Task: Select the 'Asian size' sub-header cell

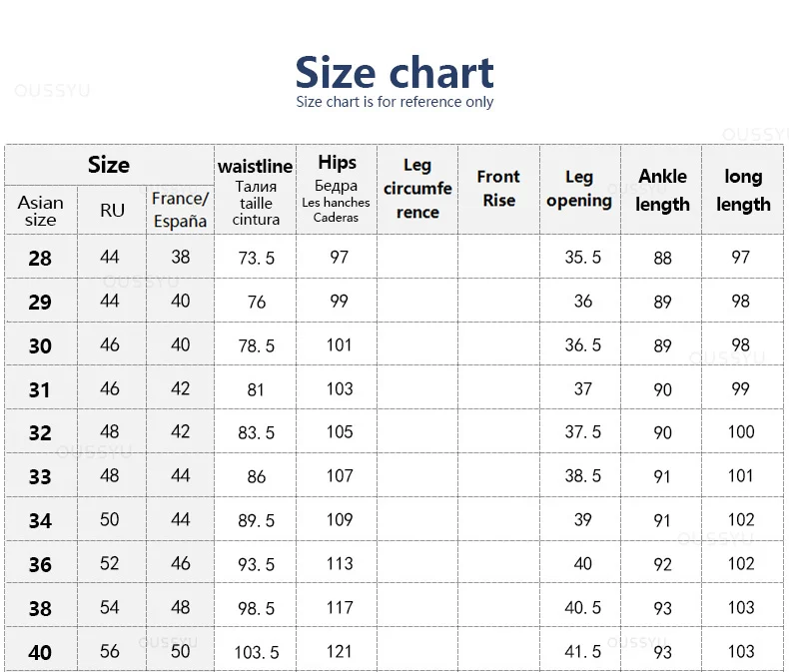Action: [41, 211]
